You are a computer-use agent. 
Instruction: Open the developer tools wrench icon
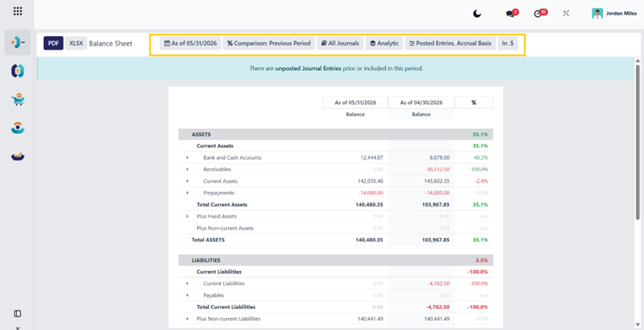(566, 13)
